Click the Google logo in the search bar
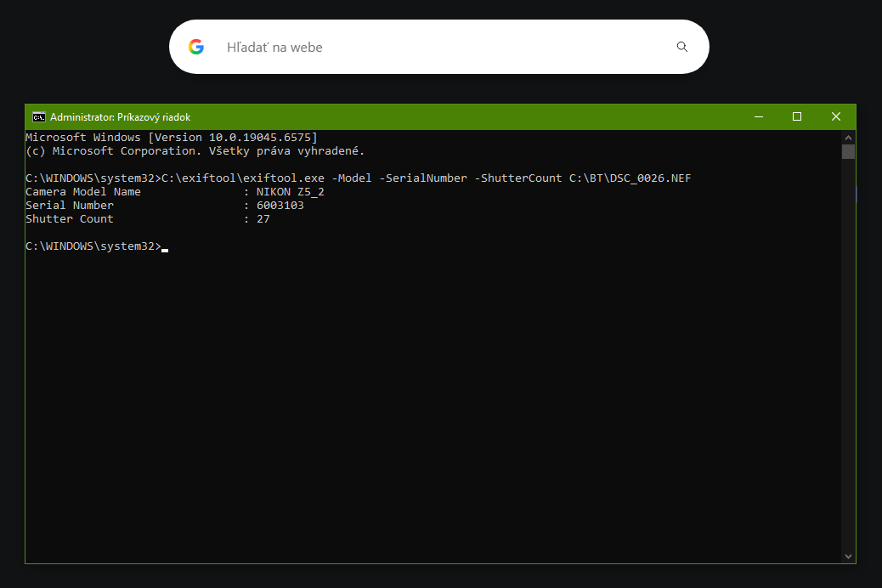The height and width of the screenshot is (588, 882). pyautogui.click(x=196, y=47)
